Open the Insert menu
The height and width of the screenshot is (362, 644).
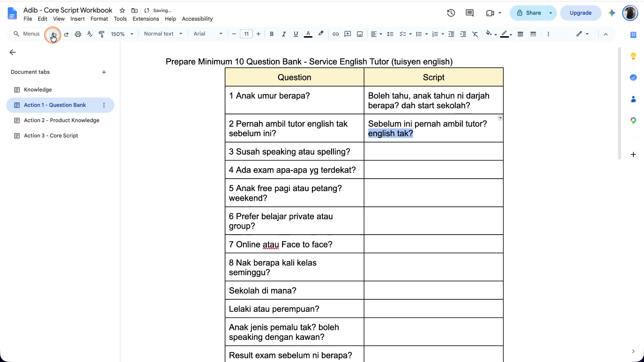[x=77, y=19]
